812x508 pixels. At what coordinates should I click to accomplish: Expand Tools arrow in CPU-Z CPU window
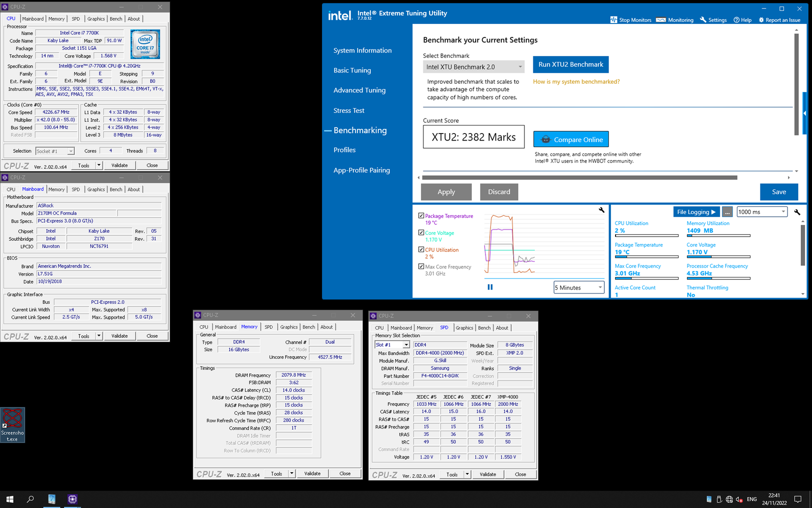pos(99,165)
